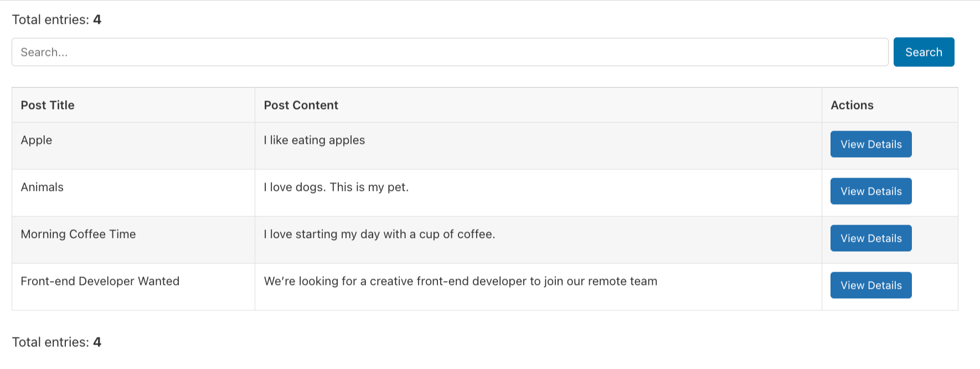The height and width of the screenshot is (369, 980).
Task: Click the Post Content column header
Action: pyautogui.click(x=301, y=105)
